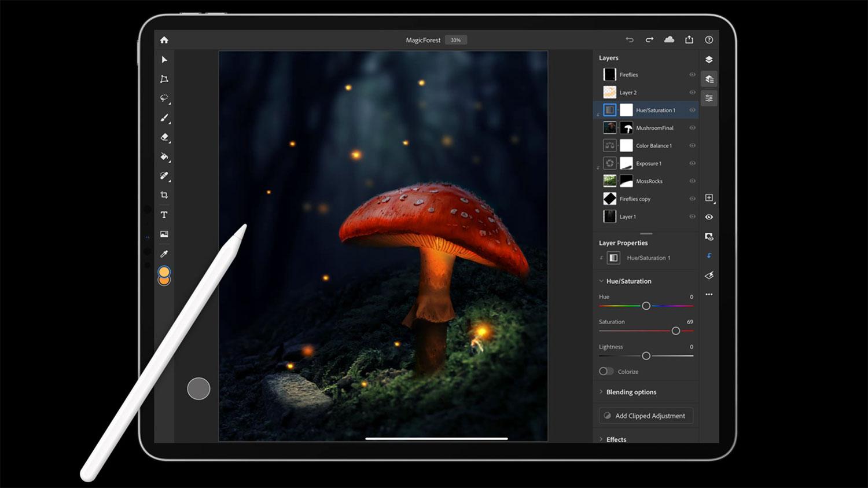This screenshot has width=868, height=488.
Task: Activate the Crop tool
Action: [x=164, y=195]
